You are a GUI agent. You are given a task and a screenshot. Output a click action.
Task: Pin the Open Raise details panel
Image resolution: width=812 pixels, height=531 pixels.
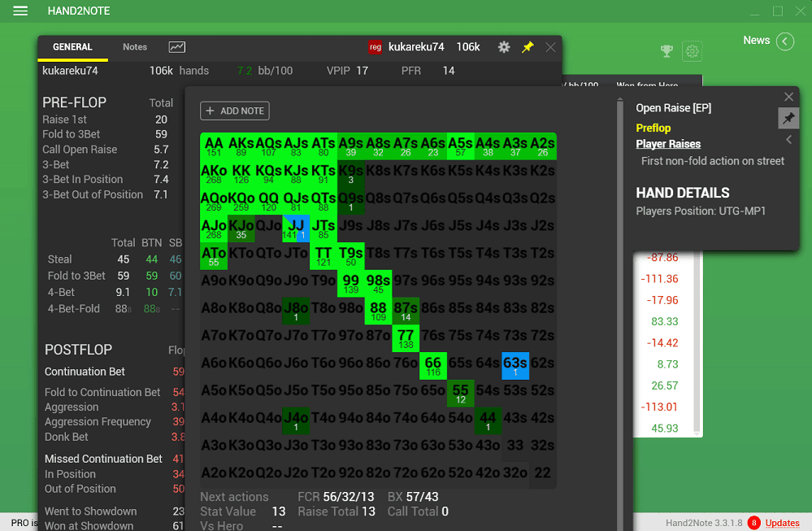tap(788, 119)
